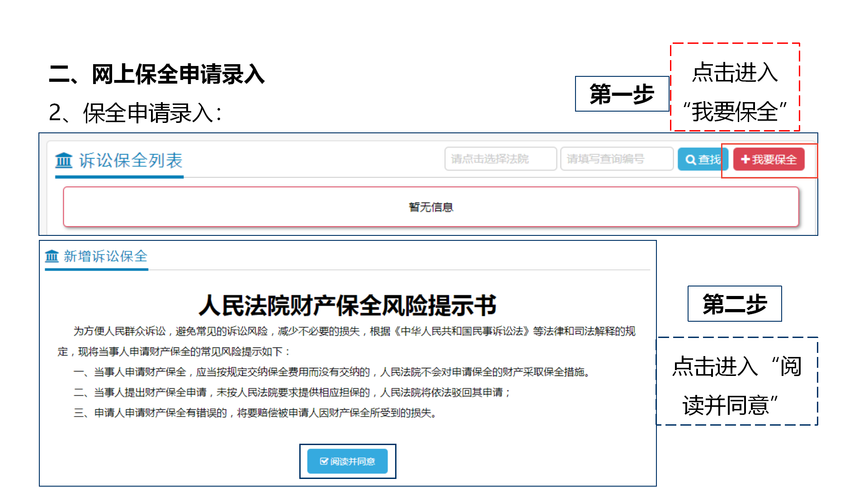Click the plus icon on 我要保全 button
Screen dimensions: 868x488
pos(746,159)
